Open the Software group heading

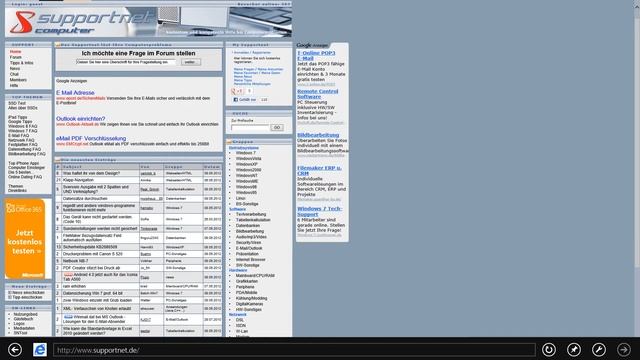click(x=237, y=209)
